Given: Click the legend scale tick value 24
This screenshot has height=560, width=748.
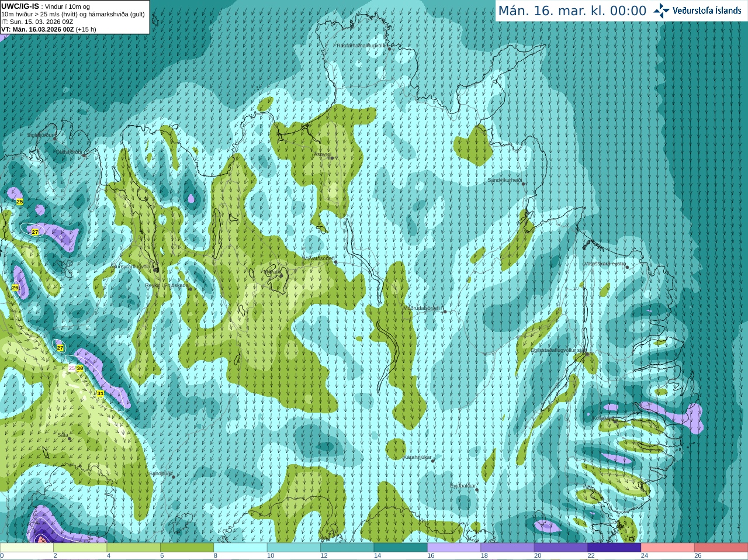Looking at the screenshot, I should (x=645, y=556).
